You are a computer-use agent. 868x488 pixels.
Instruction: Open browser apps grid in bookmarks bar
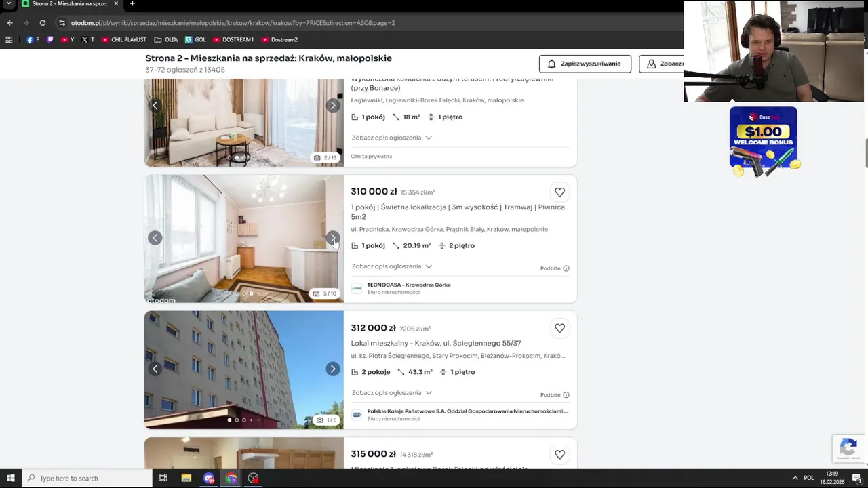(9, 39)
